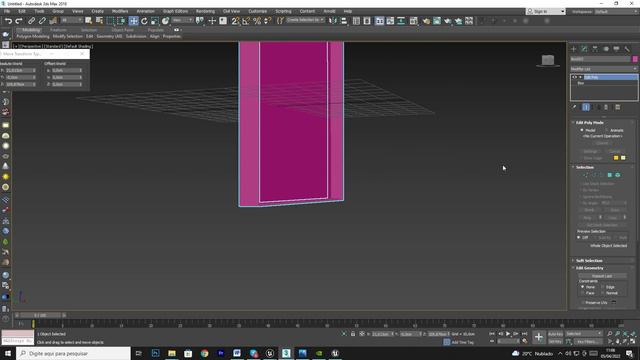The image size is (640, 360).
Task: Open Windows taskbar search box
Action: click(73, 353)
